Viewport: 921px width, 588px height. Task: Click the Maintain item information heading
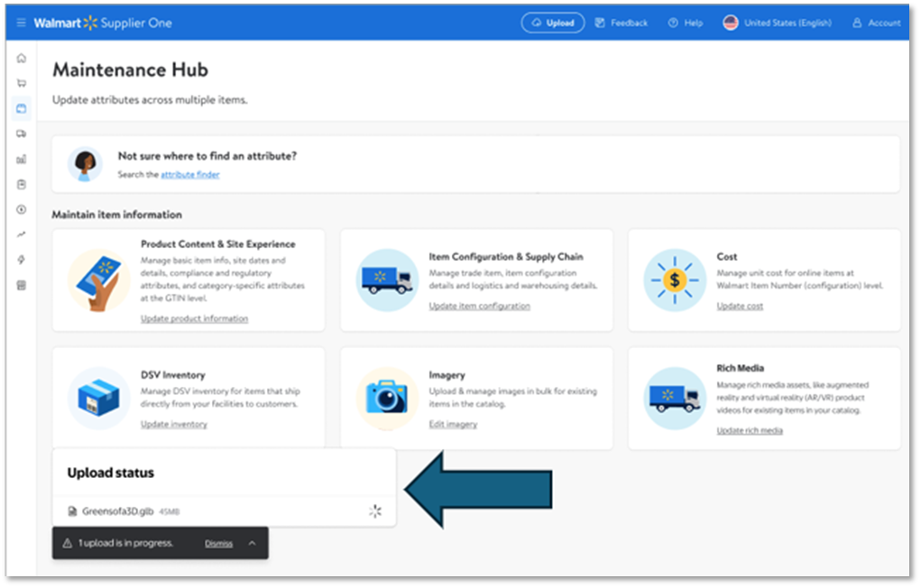pos(117,215)
